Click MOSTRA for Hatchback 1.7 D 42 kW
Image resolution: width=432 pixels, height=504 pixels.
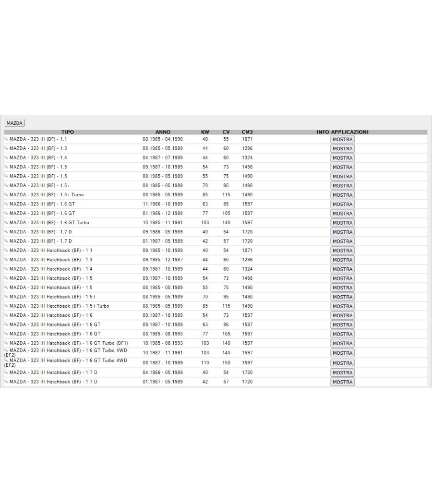tap(342, 382)
